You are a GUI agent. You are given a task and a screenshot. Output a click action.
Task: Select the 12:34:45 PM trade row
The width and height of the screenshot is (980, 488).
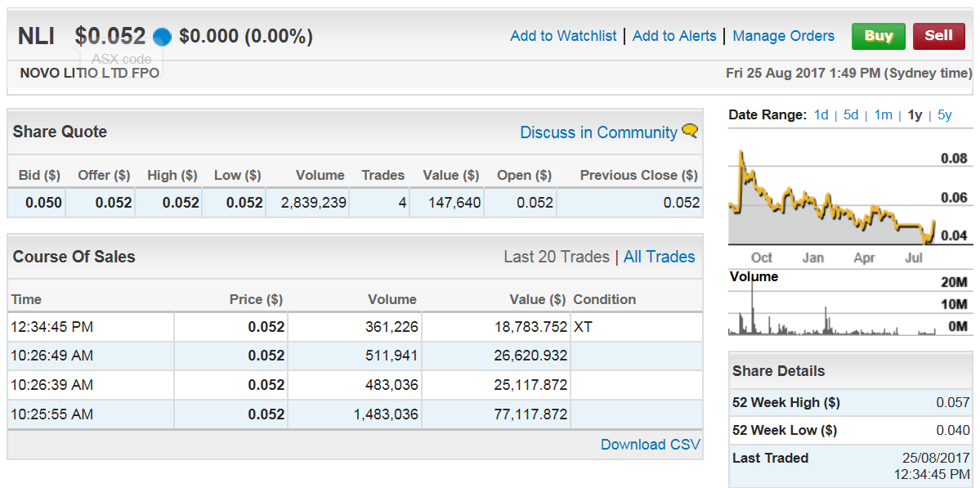pos(355,327)
